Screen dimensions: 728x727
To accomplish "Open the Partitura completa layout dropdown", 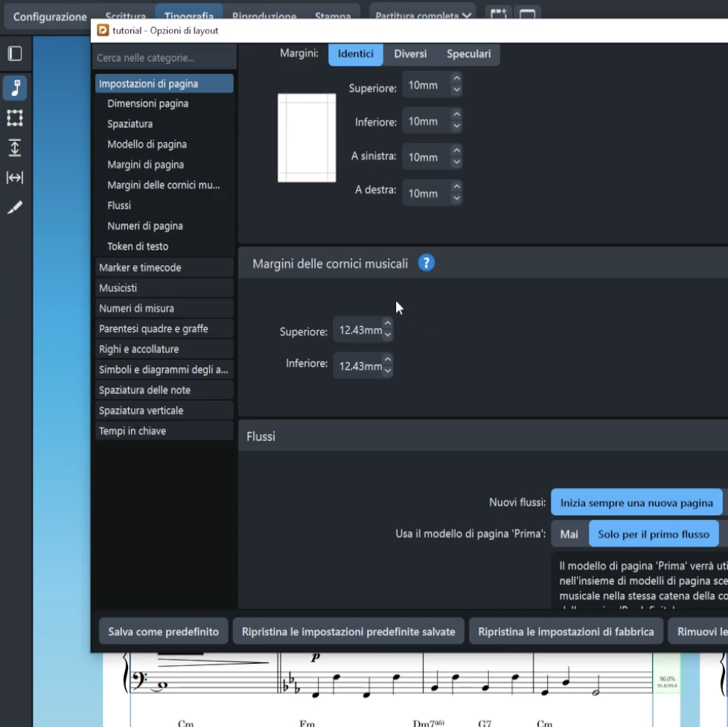I will pyautogui.click(x=423, y=16).
